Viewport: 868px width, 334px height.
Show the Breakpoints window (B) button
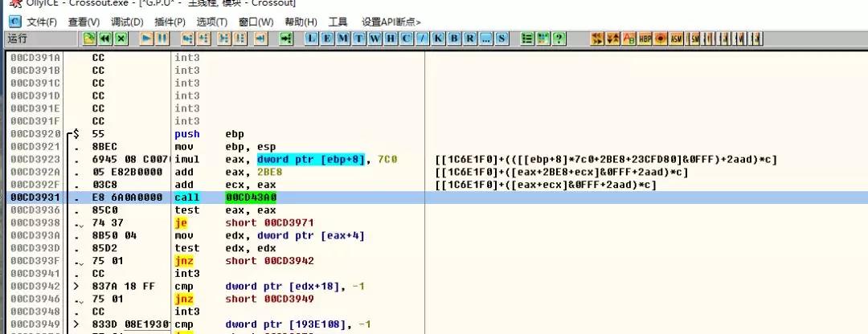point(453,39)
